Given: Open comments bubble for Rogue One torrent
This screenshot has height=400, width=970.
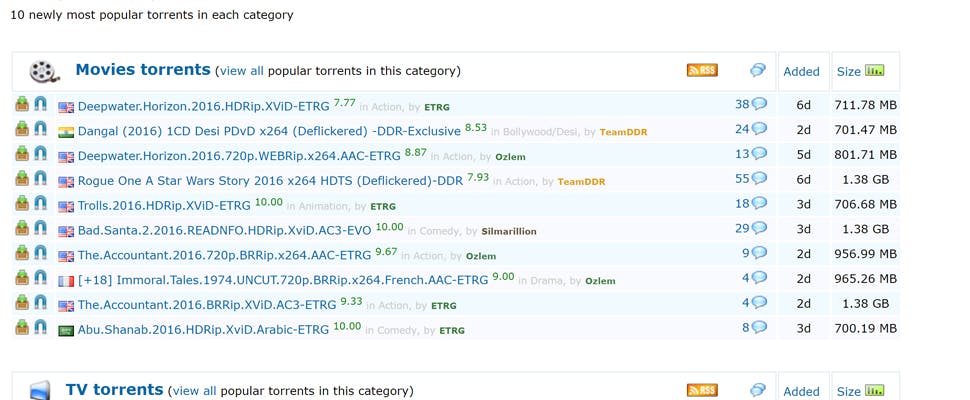Looking at the screenshot, I should pos(759,179).
